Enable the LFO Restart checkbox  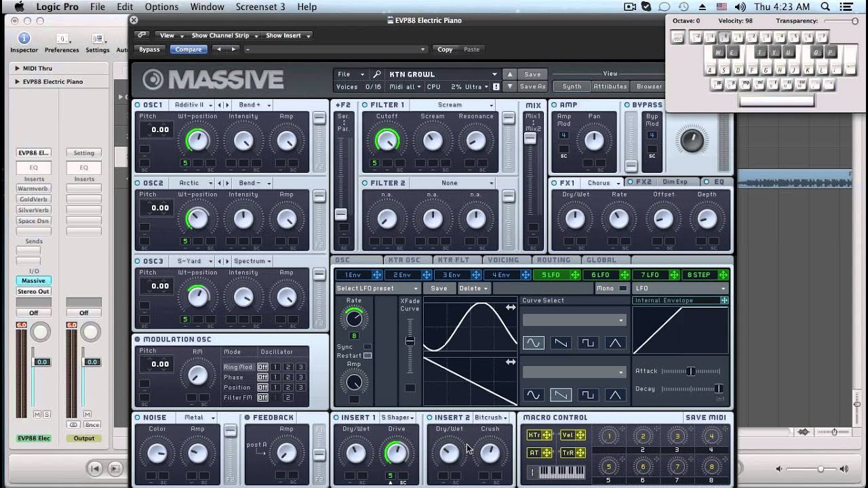[368, 355]
